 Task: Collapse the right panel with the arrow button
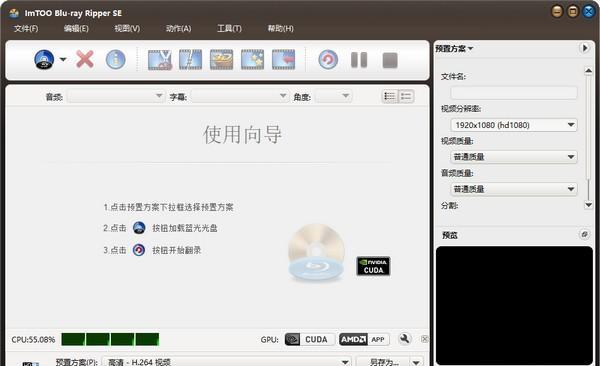pyautogui.click(x=585, y=48)
